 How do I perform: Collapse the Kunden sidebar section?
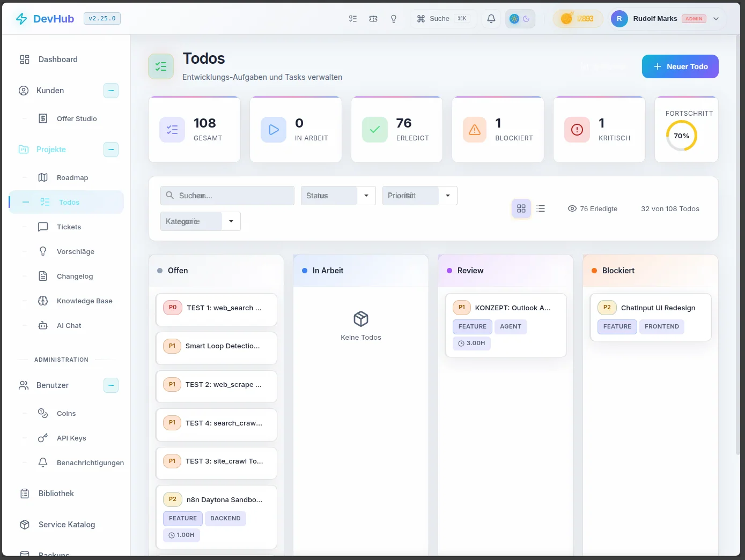(x=111, y=91)
